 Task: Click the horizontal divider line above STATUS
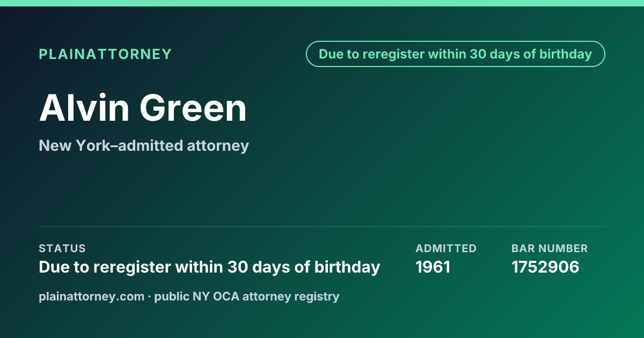pos(322,226)
